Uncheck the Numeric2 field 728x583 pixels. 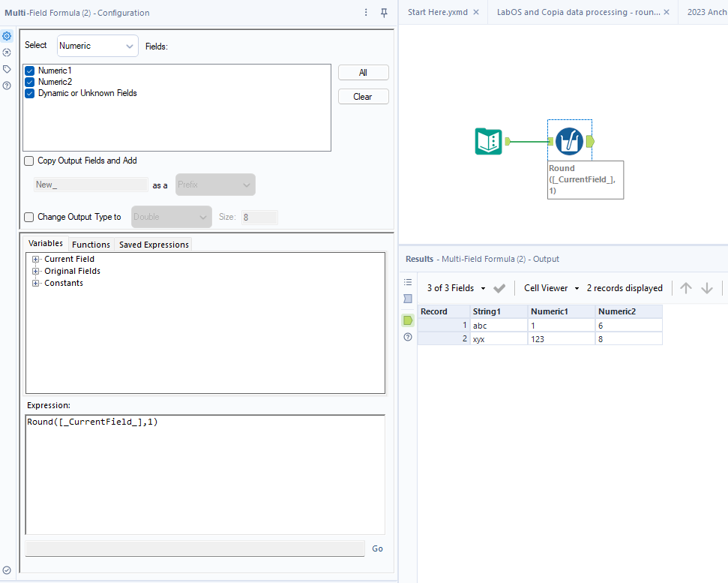[x=29, y=82]
